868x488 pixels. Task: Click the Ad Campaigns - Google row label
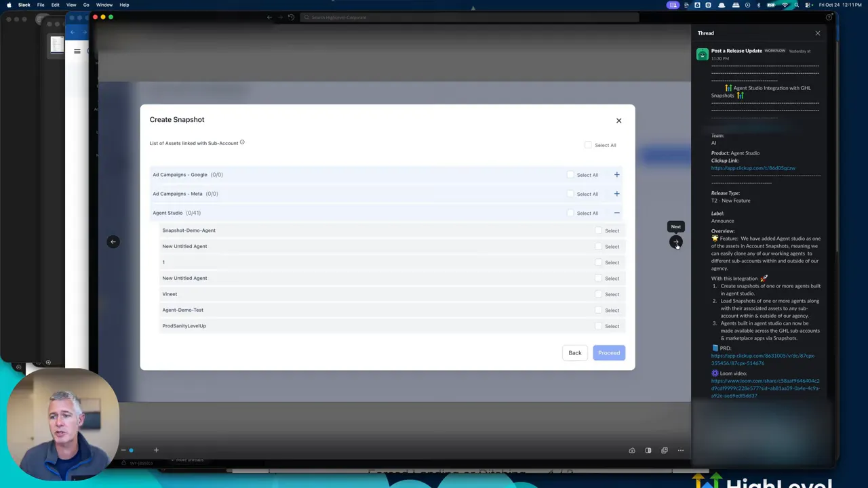coord(180,175)
